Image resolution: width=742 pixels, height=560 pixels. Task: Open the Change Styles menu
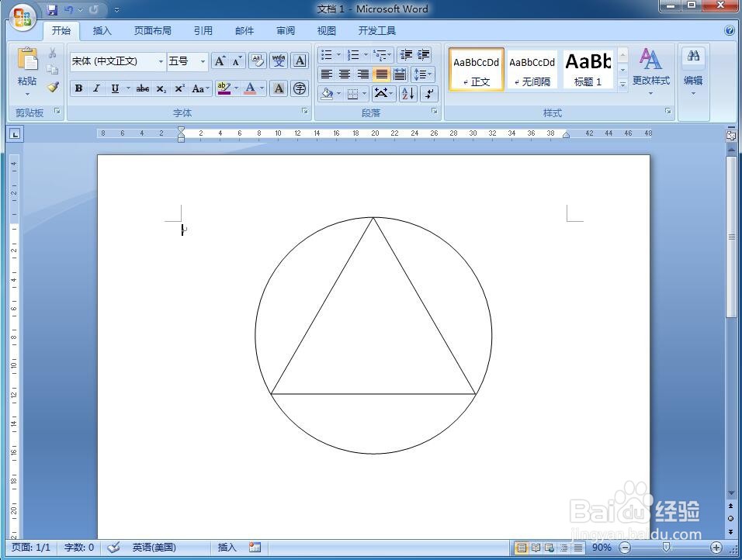click(650, 71)
